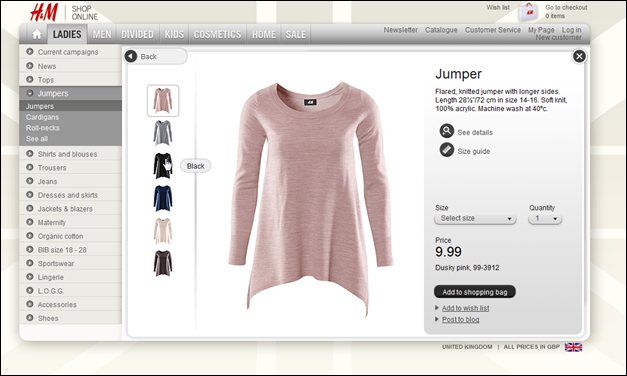Open the Quantity dropdown
Image resolution: width=627 pixels, height=376 pixels.
pyautogui.click(x=545, y=218)
